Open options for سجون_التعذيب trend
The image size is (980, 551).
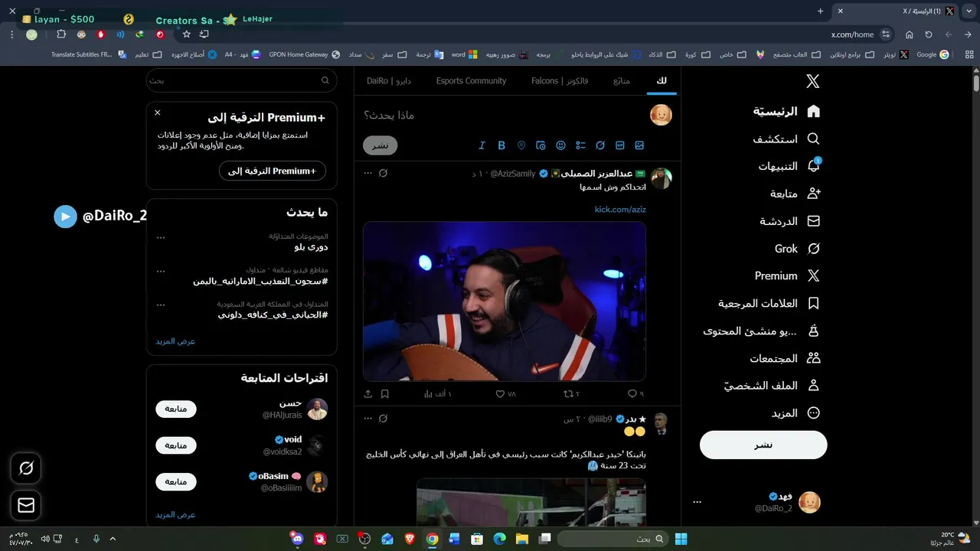(x=161, y=271)
